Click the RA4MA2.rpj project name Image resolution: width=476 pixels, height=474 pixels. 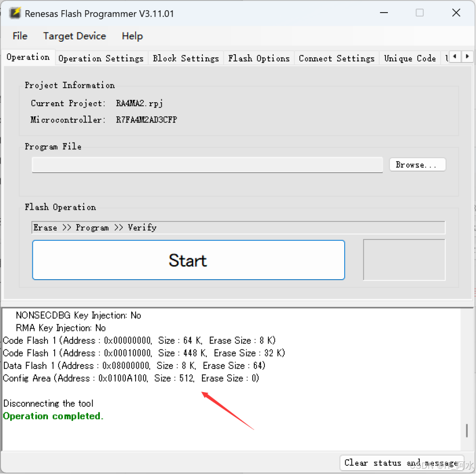click(x=139, y=103)
